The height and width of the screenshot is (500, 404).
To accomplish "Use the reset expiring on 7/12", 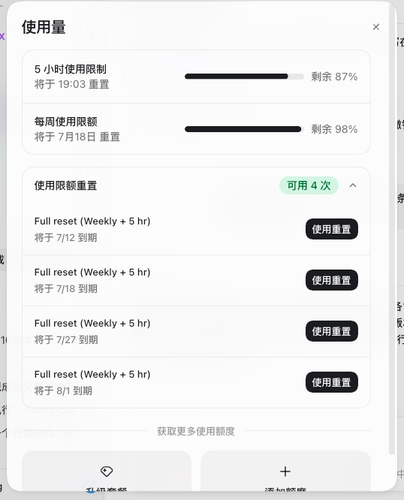I will (332, 229).
